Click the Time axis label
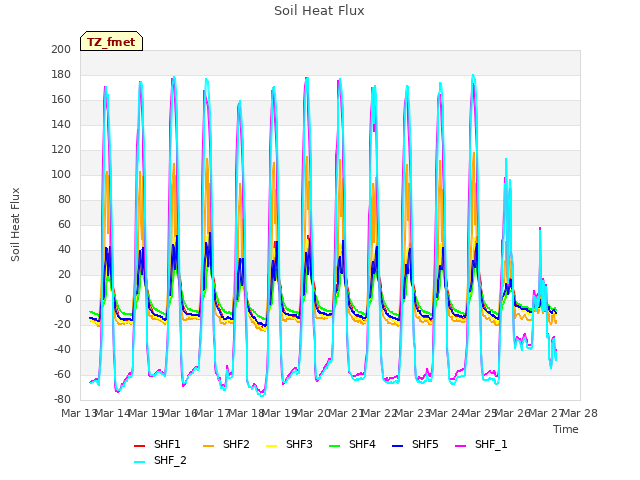Screen dimensions: 640x480 [566, 429]
